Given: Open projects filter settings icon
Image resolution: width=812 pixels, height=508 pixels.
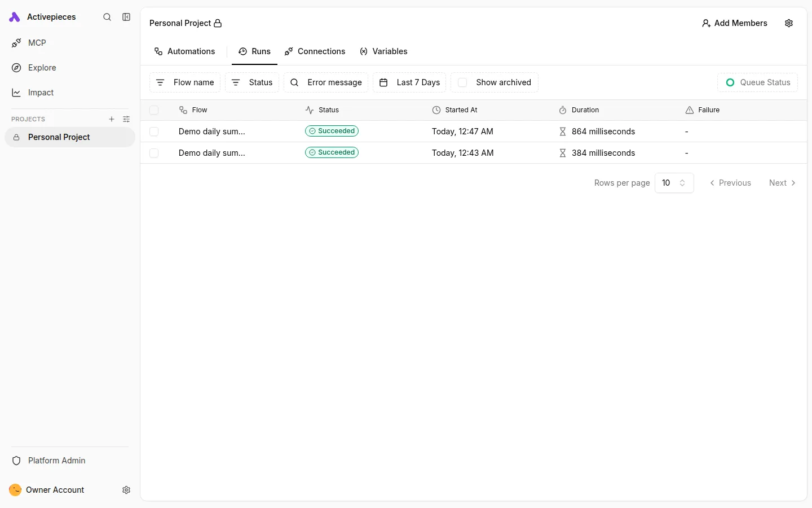Looking at the screenshot, I should (126, 119).
